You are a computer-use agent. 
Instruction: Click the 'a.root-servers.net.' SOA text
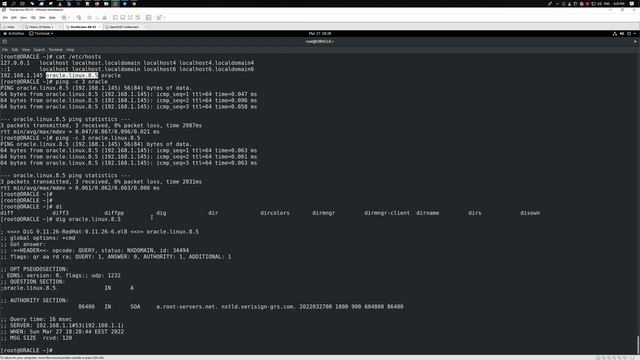pos(187,307)
